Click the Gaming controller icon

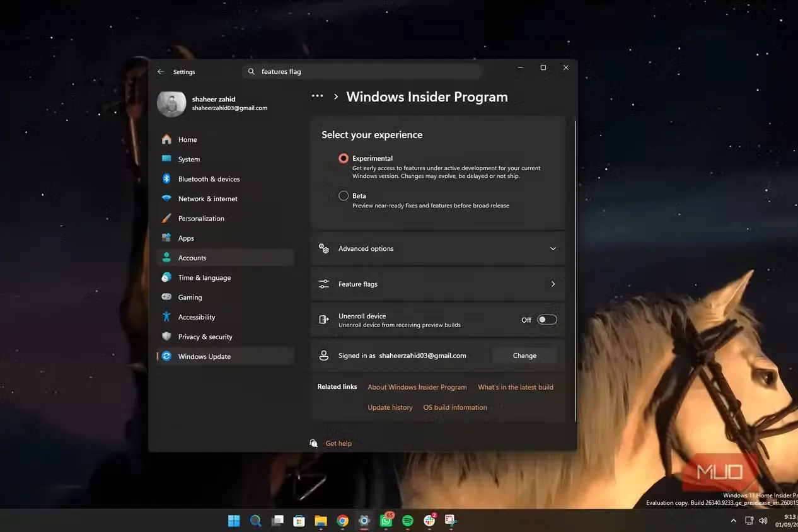click(x=166, y=297)
